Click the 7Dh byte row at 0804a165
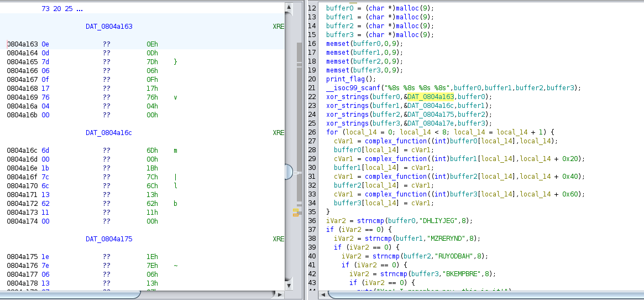Screen dimensions: 644x300 click(152, 61)
